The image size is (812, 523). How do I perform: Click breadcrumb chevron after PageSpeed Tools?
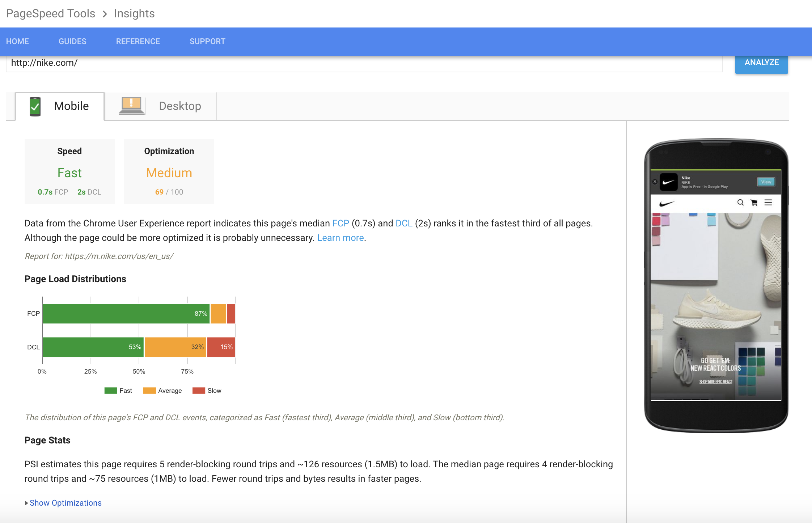coord(105,14)
